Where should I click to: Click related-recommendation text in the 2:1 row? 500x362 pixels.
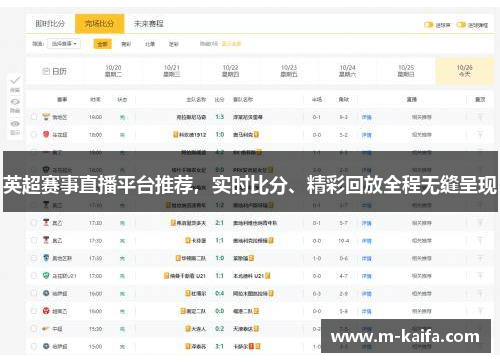click(x=422, y=223)
